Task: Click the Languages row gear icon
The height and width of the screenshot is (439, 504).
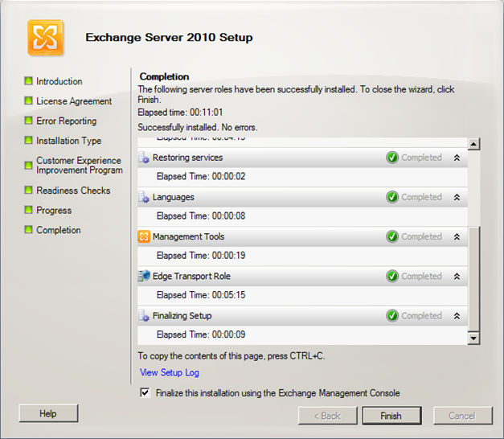Action: (x=144, y=197)
